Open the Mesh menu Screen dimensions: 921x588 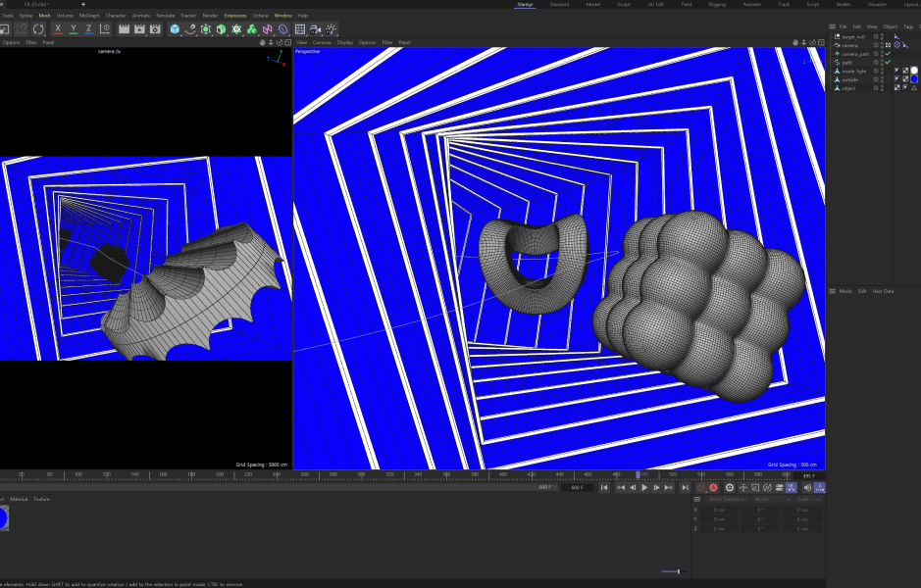tap(45, 16)
